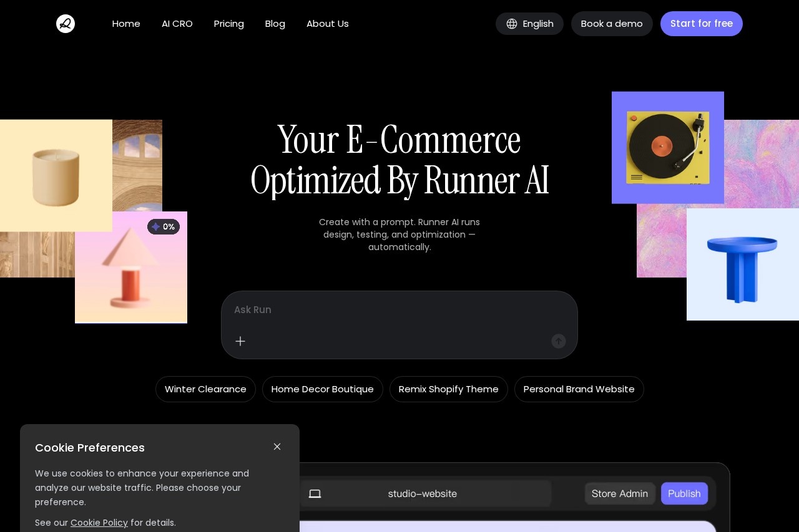
Task: Click the Publish button in the preview toolbar
Action: tap(684, 493)
